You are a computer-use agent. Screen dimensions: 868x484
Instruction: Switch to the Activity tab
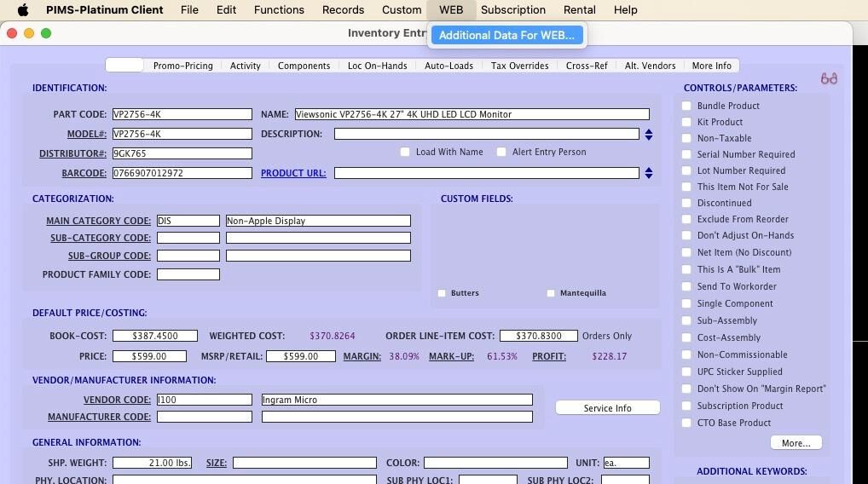(246, 66)
